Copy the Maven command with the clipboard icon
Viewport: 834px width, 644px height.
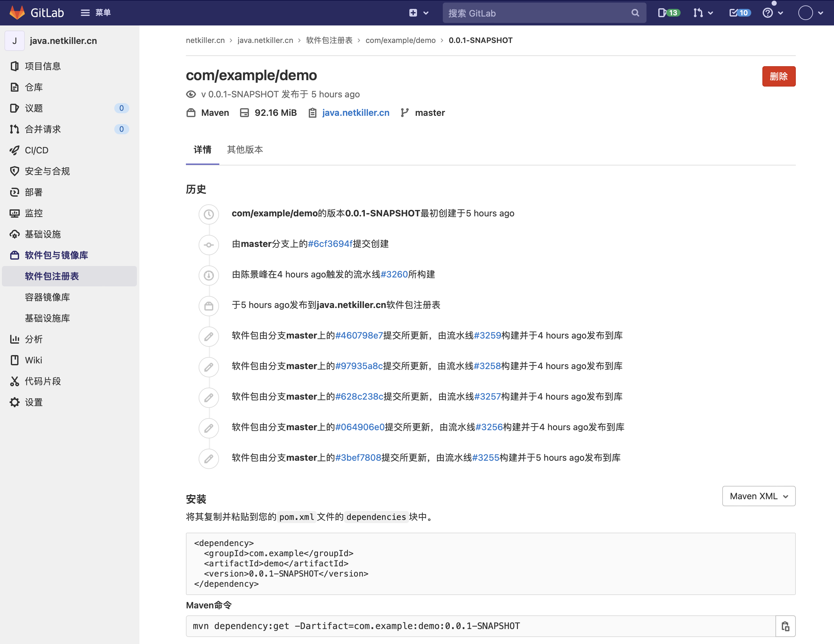tap(785, 626)
